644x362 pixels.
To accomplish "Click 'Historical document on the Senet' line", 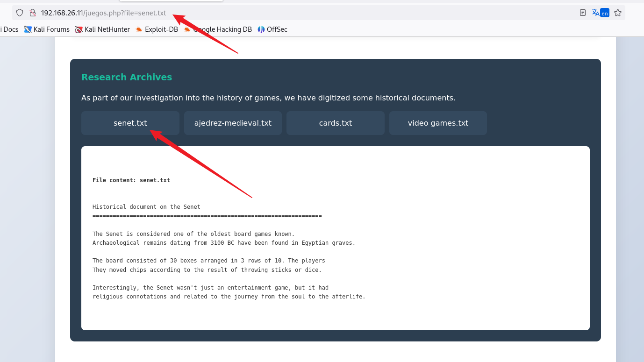I will click(x=146, y=207).
